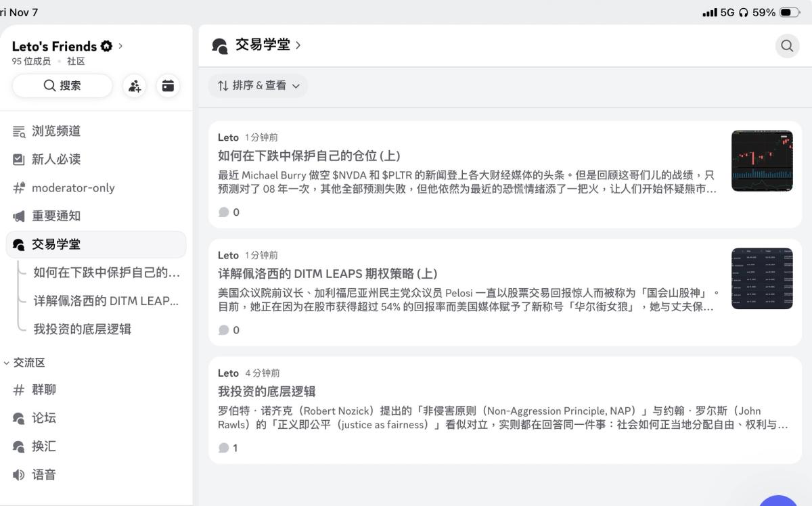Click the Leto's Friends server name
812x506 pixels.
click(x=54, y=46)
